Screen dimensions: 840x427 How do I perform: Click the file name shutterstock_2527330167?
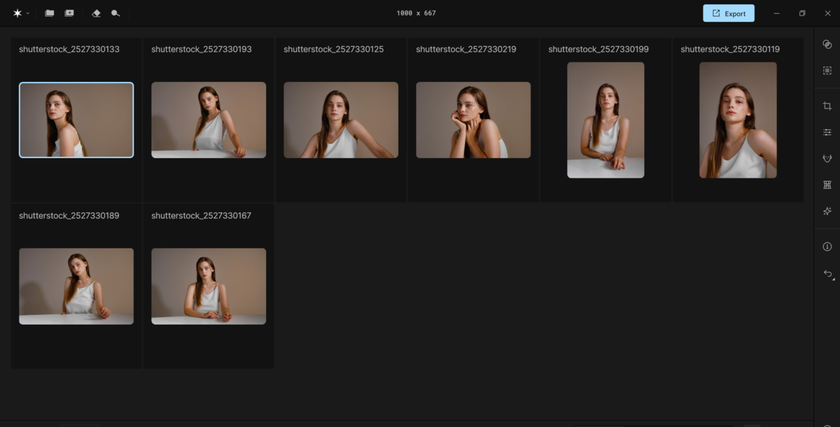(201, 215)
